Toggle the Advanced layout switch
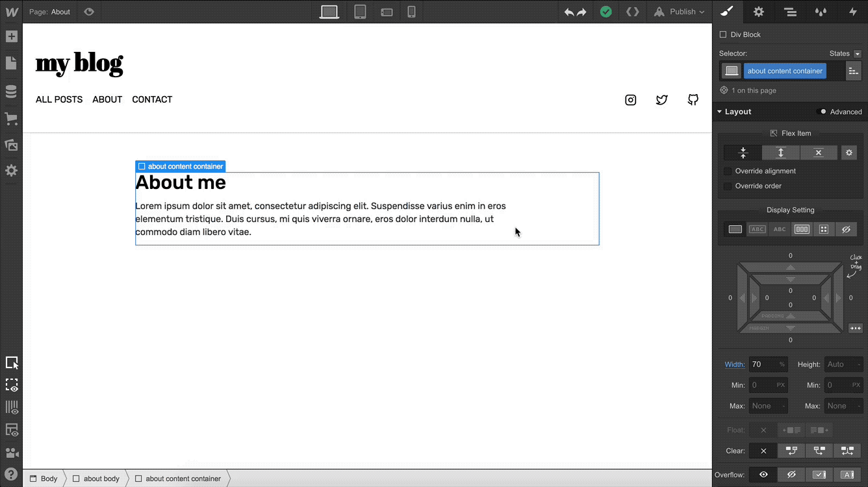The width and height of the screenshot is (868, 487). click(823, 112)
